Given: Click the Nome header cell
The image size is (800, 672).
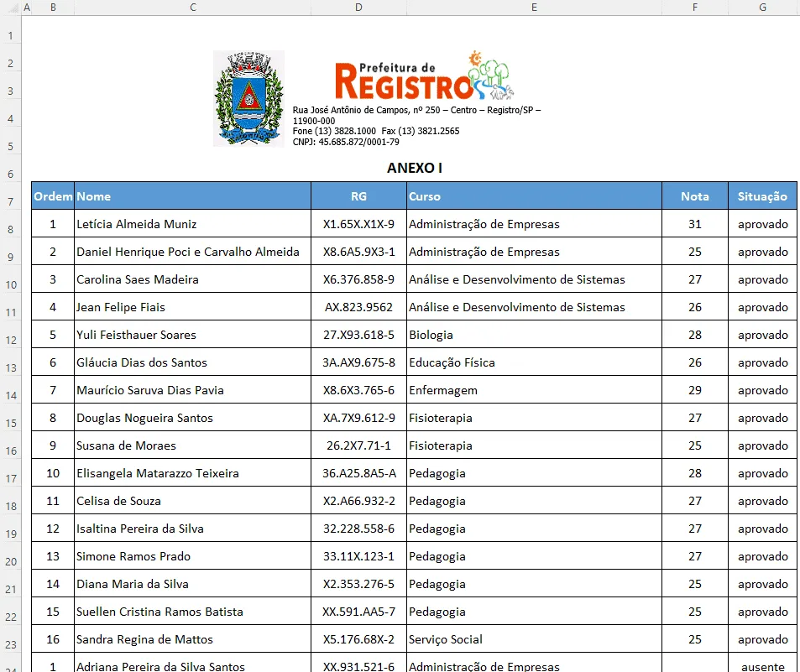Looking at the screenshot, I should (x=193, y=196).
